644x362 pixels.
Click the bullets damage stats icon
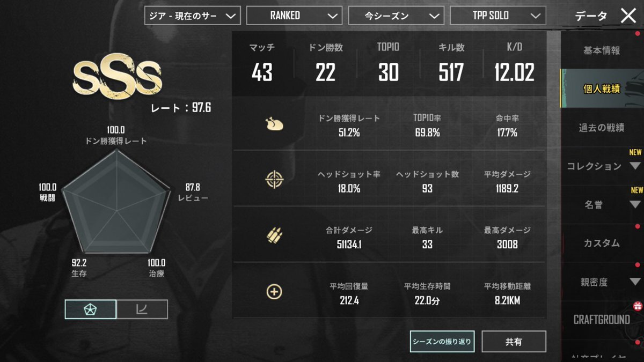click(x=274, y=236)
